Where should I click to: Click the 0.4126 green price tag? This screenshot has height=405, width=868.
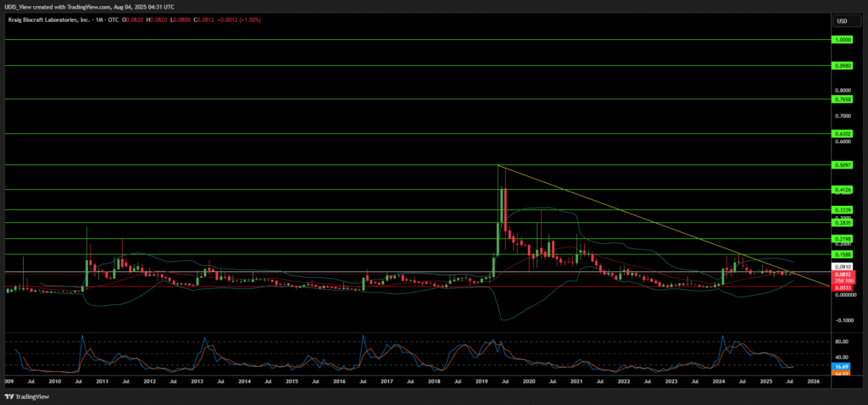click(842, 190)
